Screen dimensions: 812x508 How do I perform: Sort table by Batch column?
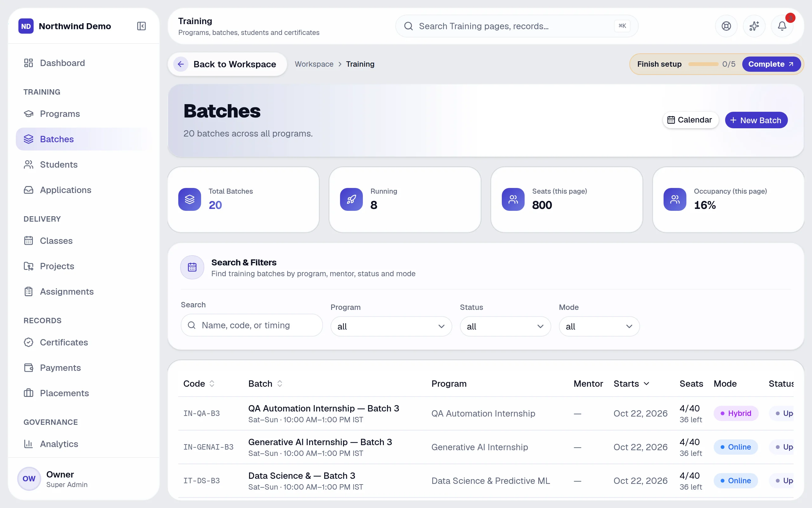tap(265, 383)
